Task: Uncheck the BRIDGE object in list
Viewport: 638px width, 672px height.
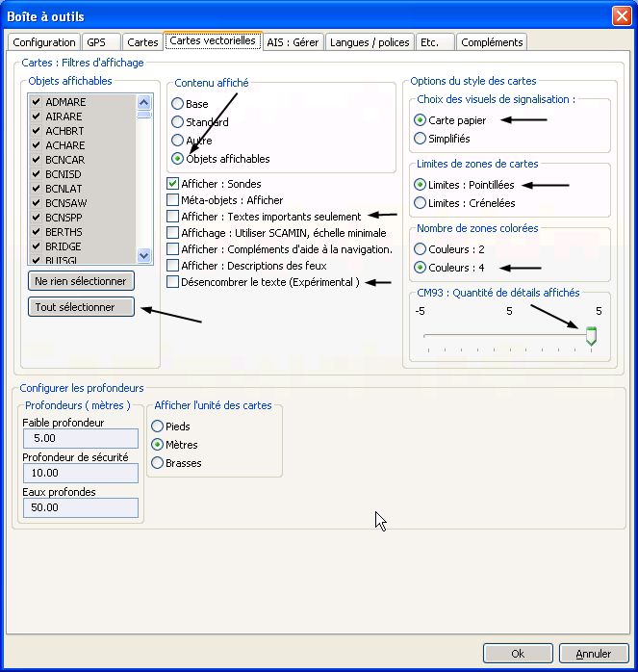Action: [37, 247]
